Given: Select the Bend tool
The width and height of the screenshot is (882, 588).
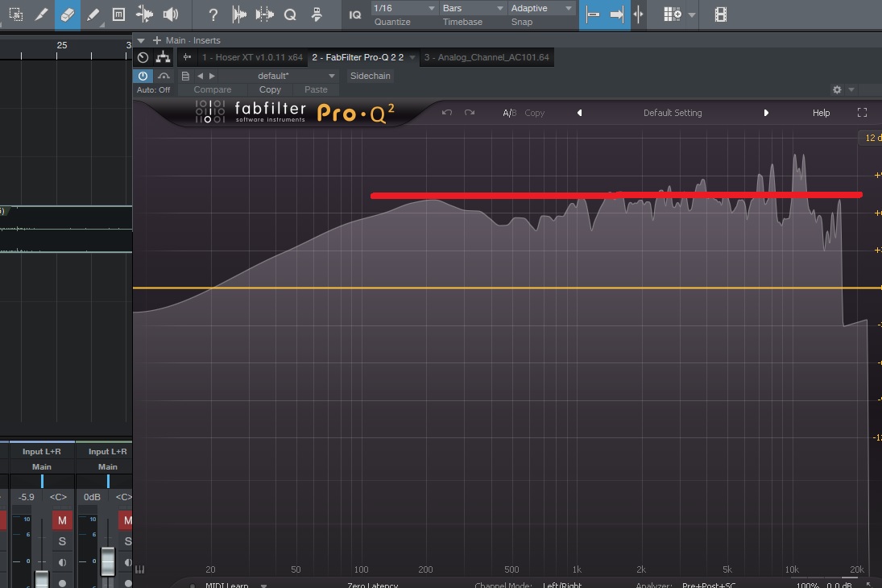Looking at the screenshot, I should [x=144, y=14].
